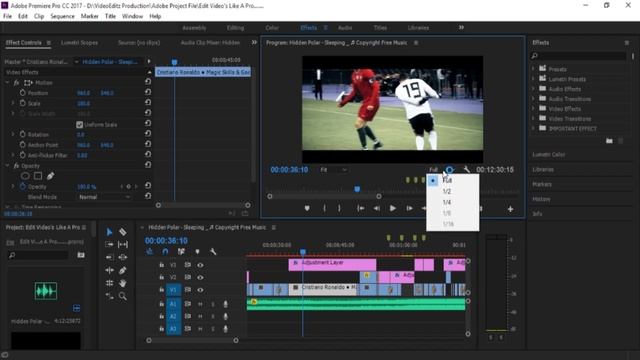Image resolution: width=640 pixels, height=360 pixels.
Task: Toggle lock on V3 track
Action: (x=162, y=265)
